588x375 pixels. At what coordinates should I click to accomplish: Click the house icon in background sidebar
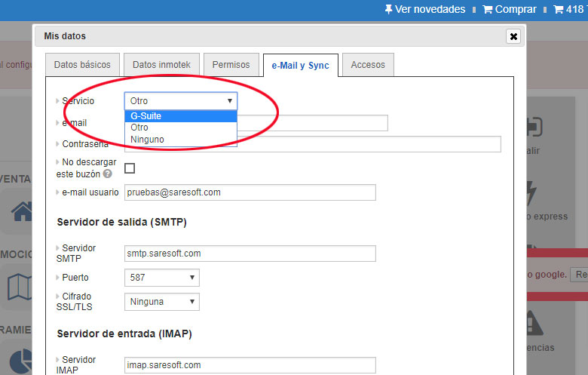coord(22,211)
